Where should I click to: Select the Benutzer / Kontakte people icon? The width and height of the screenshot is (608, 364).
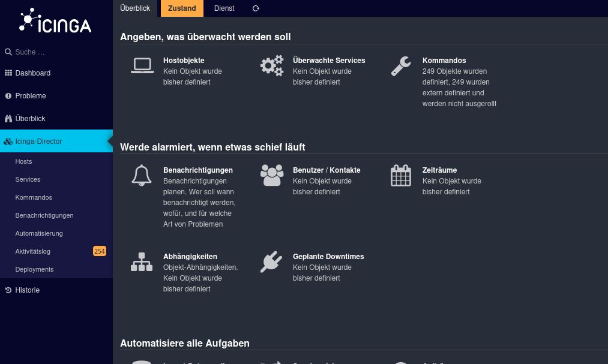[x=271, y=175]
